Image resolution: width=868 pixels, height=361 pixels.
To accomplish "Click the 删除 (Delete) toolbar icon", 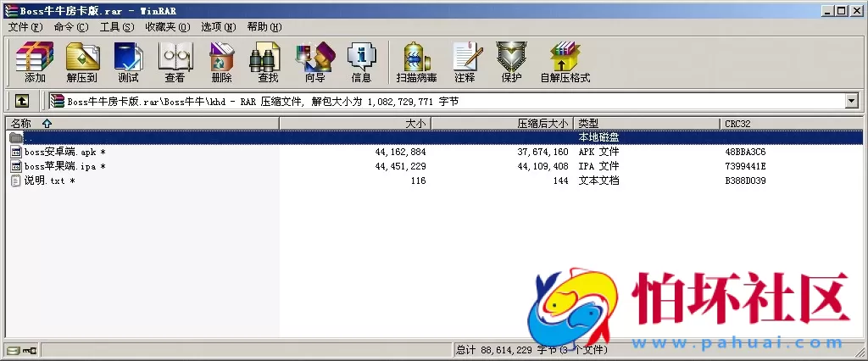I will pos(221,62).
